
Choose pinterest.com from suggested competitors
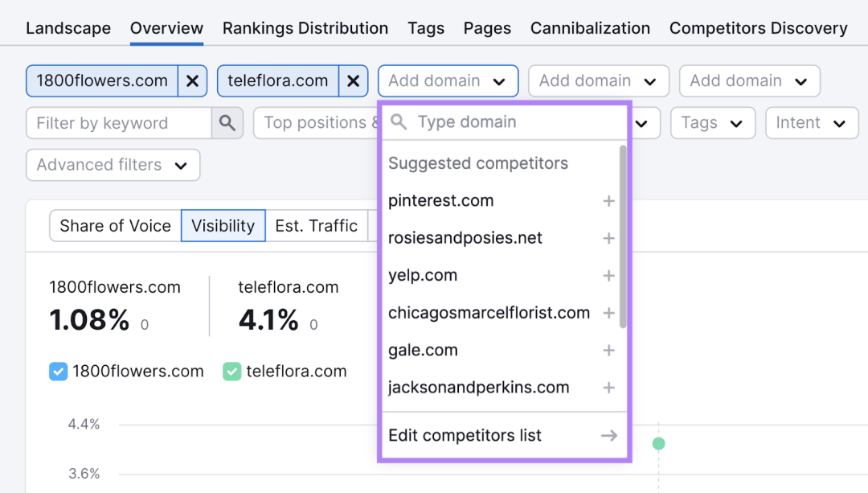440,201
